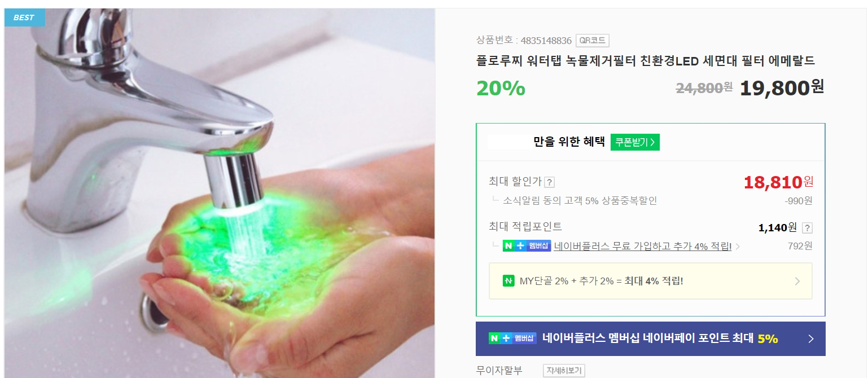This screenshot has height=378, width=868.
Task: Get coupons with the 쿠폰받기 button
Action: pyautogui.click(x=635, y=142)
